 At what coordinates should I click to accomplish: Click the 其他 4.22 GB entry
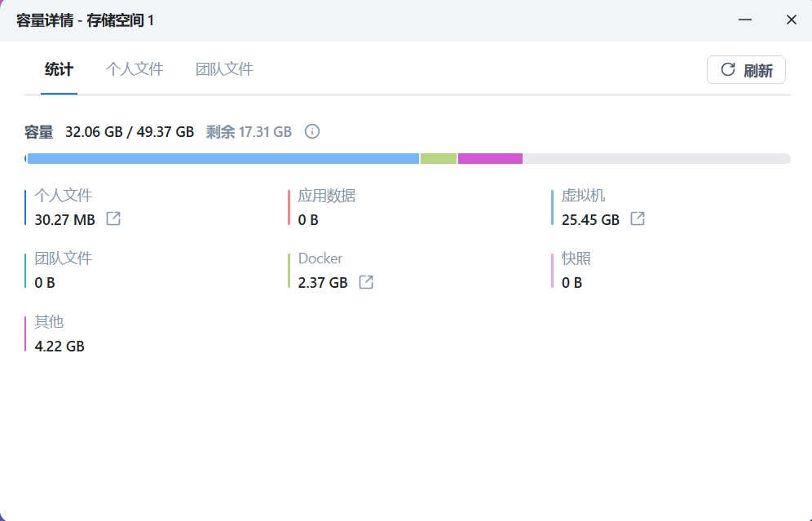click(60, 346)
